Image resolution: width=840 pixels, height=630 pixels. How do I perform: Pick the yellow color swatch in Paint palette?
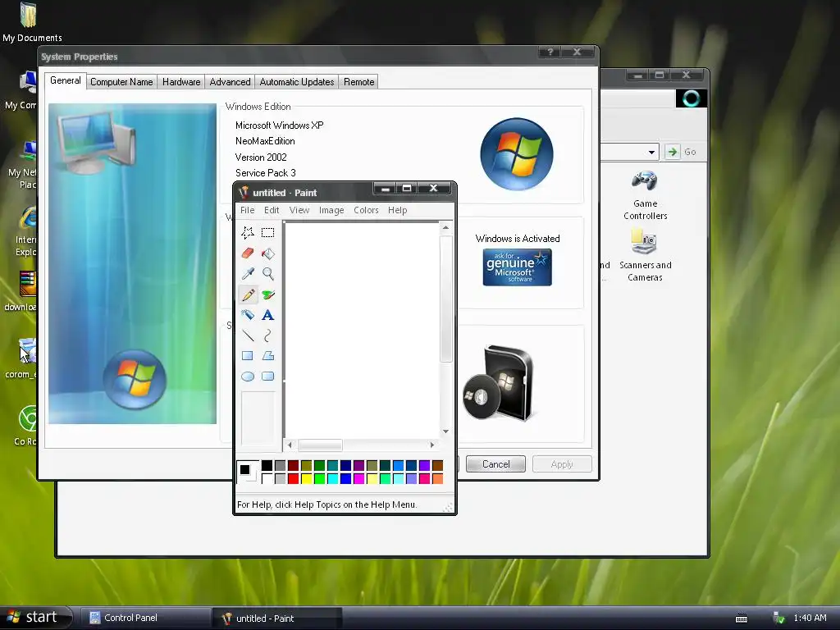pos(307,478)
